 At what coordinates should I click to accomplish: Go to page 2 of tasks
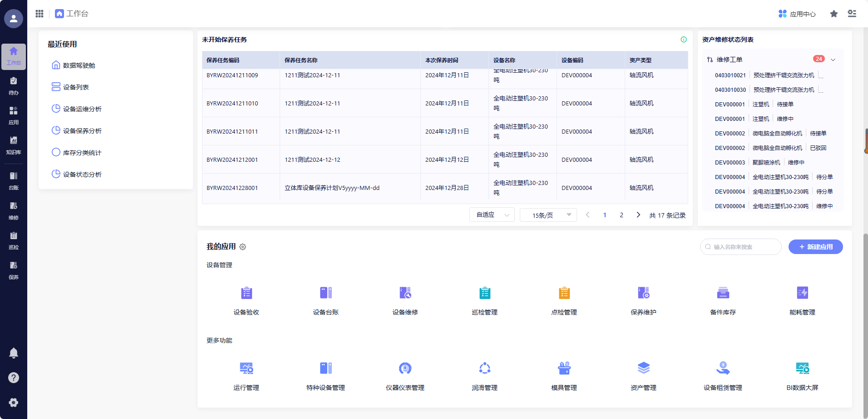pos(621,215)
